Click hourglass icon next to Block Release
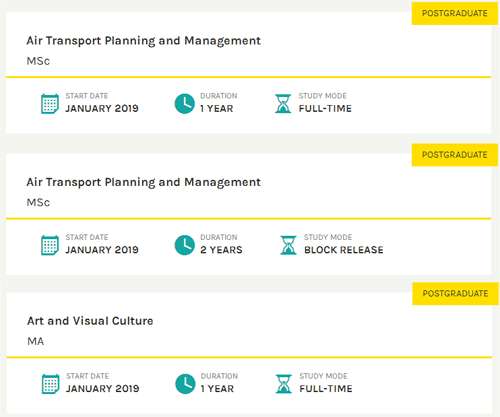The height and width of the screenshot is (417, 500). tap(288, 245)
